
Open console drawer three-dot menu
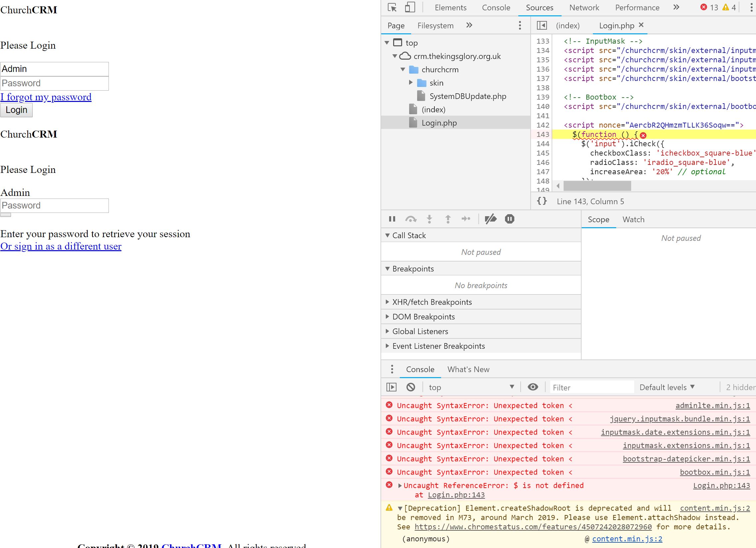pyautogui.click(x=392, y=369)
